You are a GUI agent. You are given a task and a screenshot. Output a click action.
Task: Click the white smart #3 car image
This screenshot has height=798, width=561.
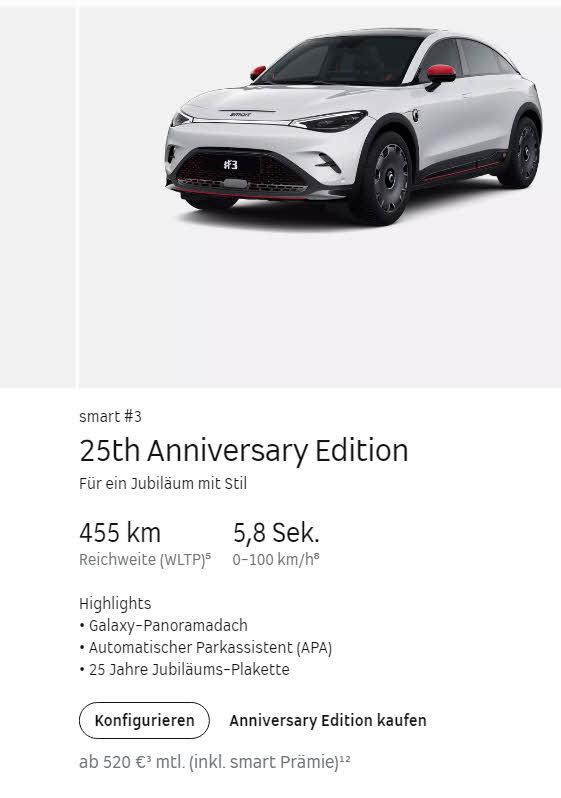point(353,127)
